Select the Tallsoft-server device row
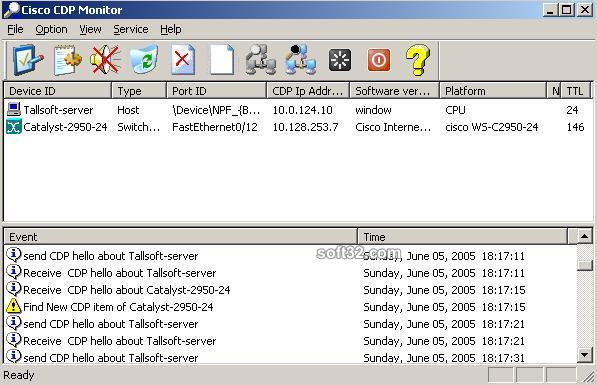 pyautogui.click(x=298, y=110)
